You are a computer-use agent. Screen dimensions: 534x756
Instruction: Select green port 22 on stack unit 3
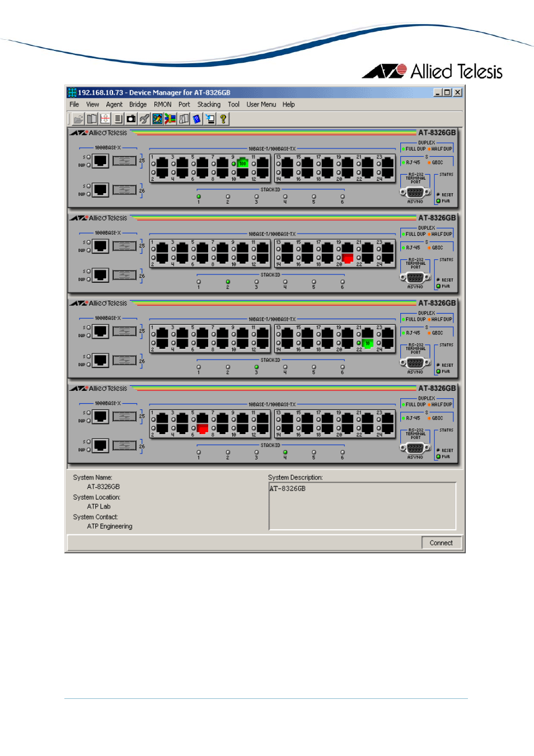[368, 344]
